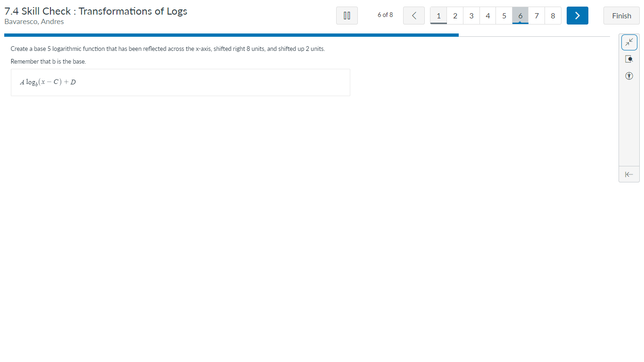The image size is (644, 362).
Task: Open the review/magnifier tool in the sidebar
Action: [x=629, y=58]
